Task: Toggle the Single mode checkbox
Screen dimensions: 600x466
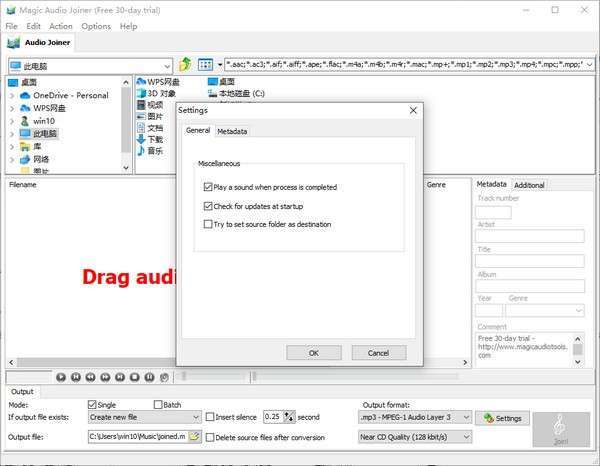Action: click(92, 404)
